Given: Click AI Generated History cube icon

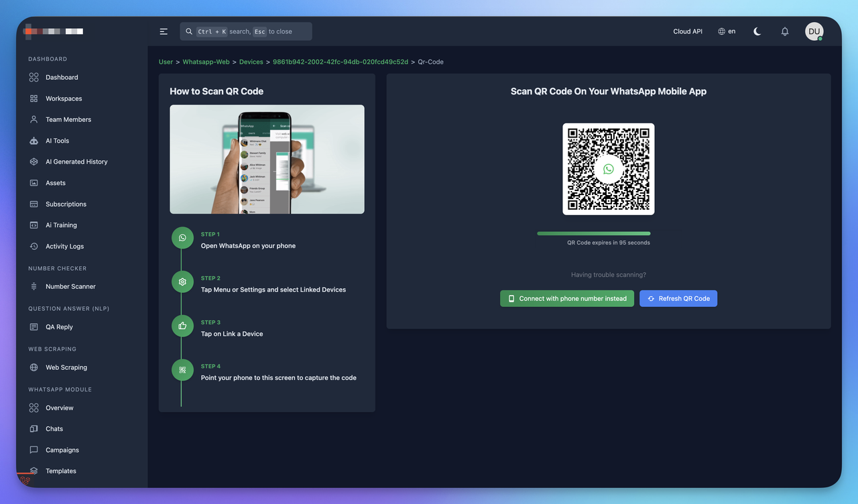Looking at the screenshot, I should point(34,162).
